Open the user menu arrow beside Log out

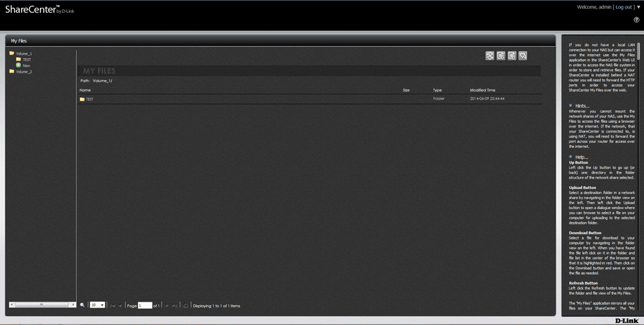point(638,7)
